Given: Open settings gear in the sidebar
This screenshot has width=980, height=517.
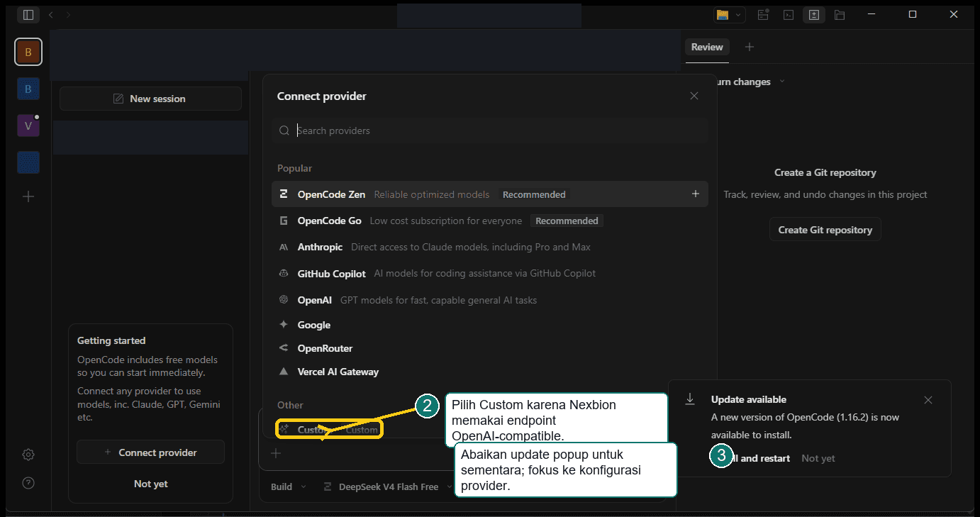Looking at the screenshot, I should (x=28, y=455).
